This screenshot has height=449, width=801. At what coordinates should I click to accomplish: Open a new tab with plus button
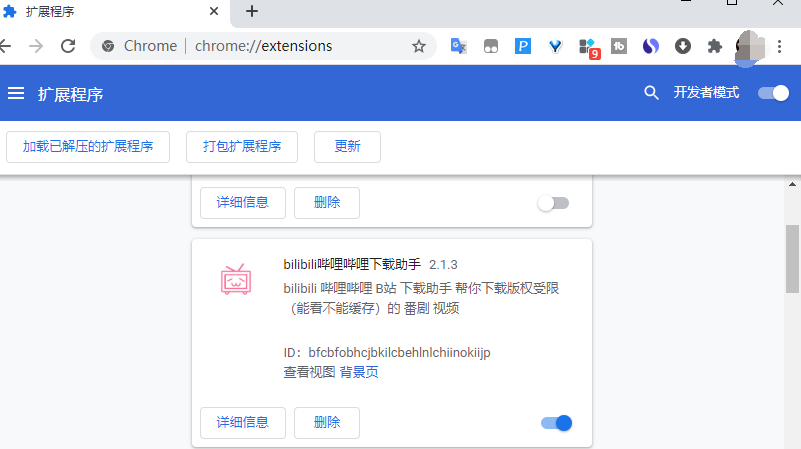[x=252, y=11]
